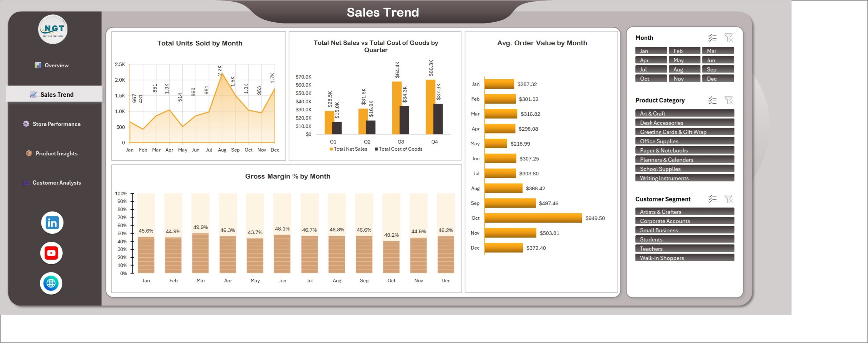Click the Total Units Sold by Month title
Viewport: 868px width, 343px height.
tap(200, 43)
